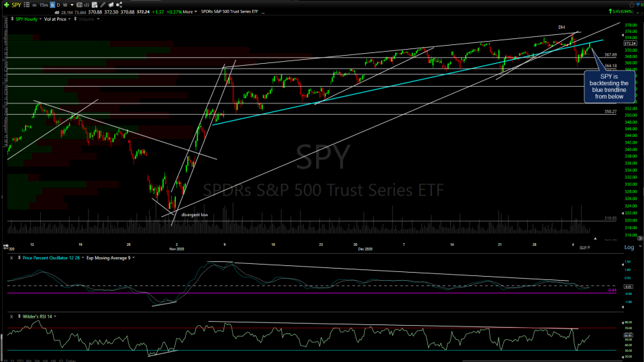Click the -0.44 oscillator value label
644x362 pixels.
pyautogui.click(x=612, y=290)
